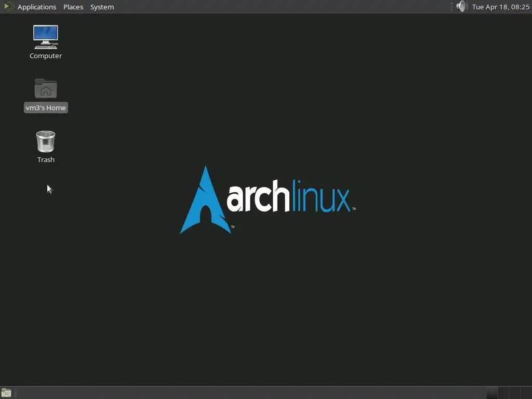Screen dimensions: 532x399
Task: Open the volume control speaker icon
Action: pos(461,6)
